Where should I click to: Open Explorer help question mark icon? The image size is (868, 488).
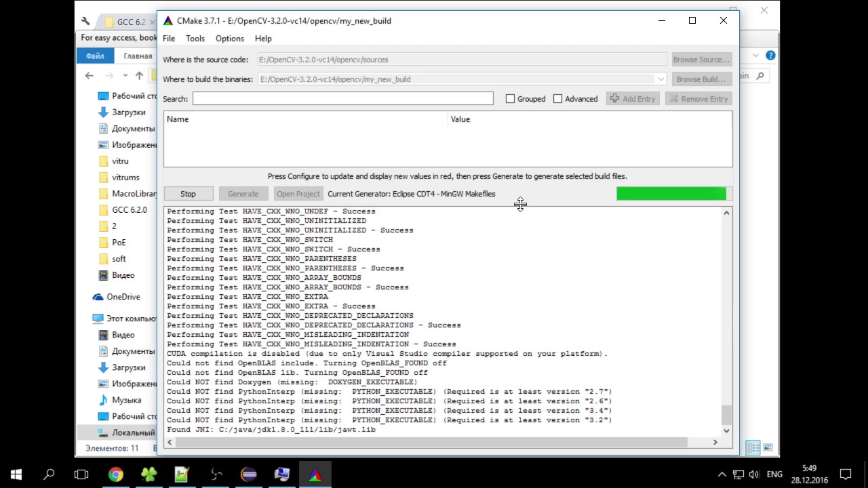coord(770,56)
